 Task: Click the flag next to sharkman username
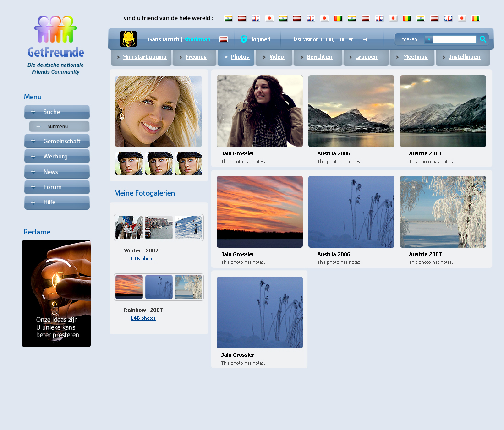(x=224, y=39)
